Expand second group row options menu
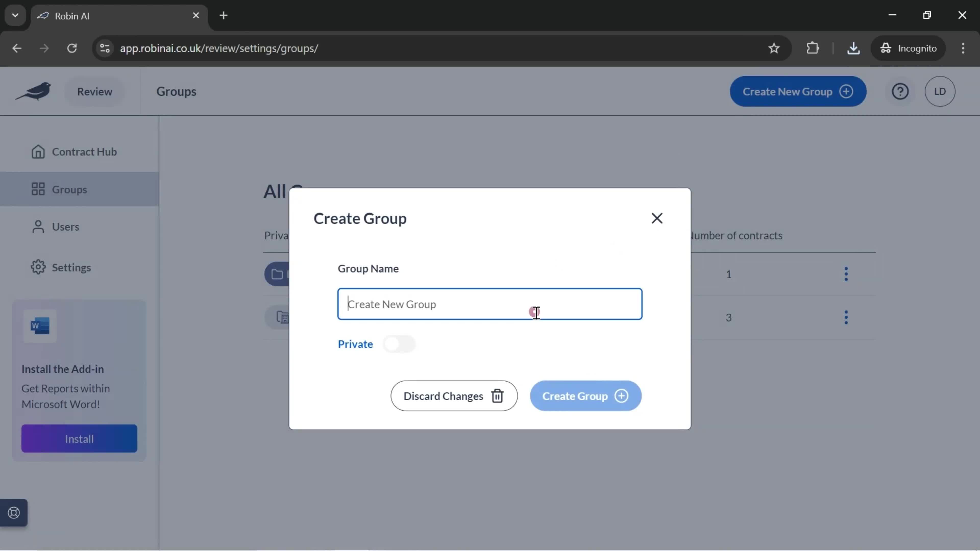Viewport: 980px width, 551px height. 847,317
